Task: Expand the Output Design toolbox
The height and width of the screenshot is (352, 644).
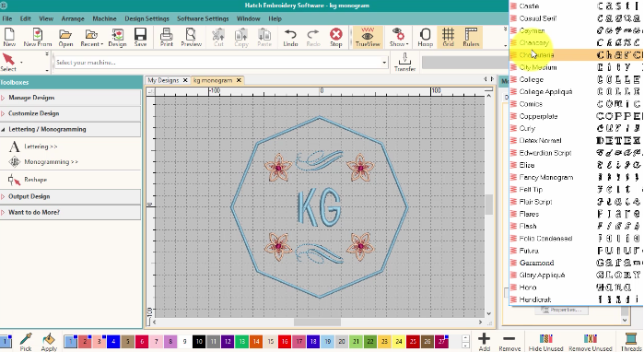Action: click(70, 196)
